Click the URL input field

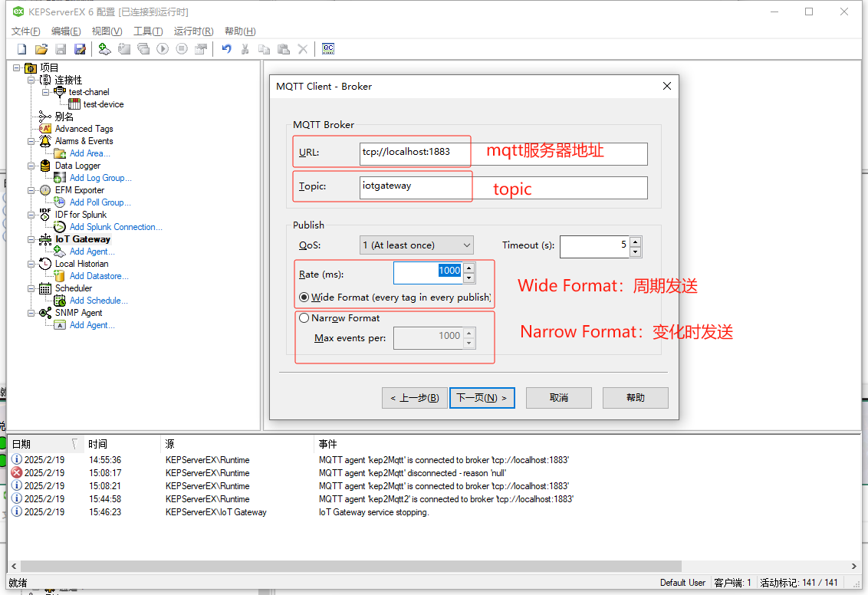point(503,153)
